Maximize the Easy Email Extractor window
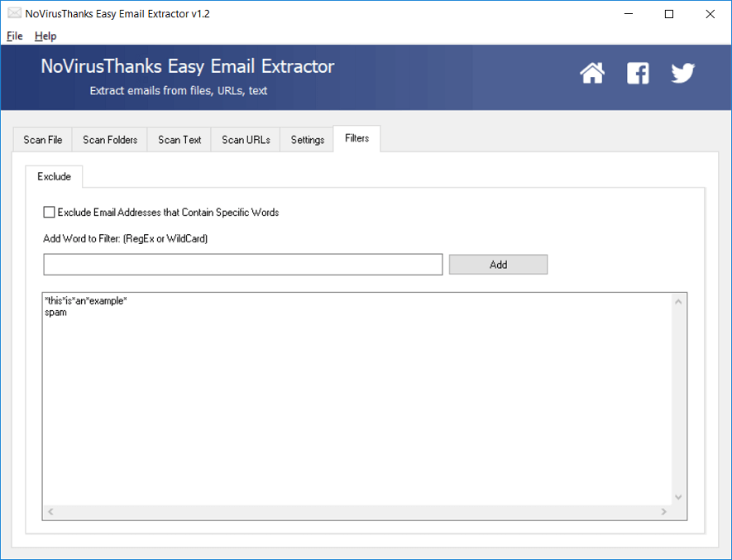 click(x=669, y=13)
